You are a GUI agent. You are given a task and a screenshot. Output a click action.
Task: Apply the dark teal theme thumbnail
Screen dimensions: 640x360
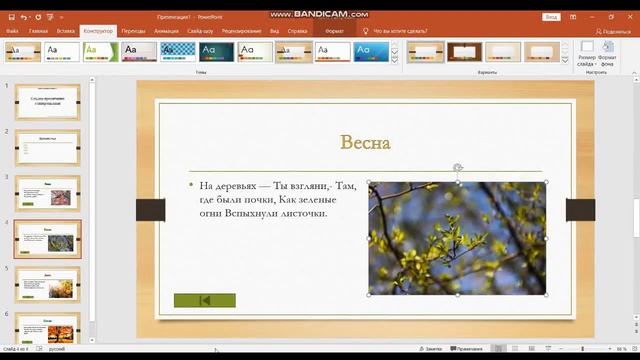(x=216, y=52)
